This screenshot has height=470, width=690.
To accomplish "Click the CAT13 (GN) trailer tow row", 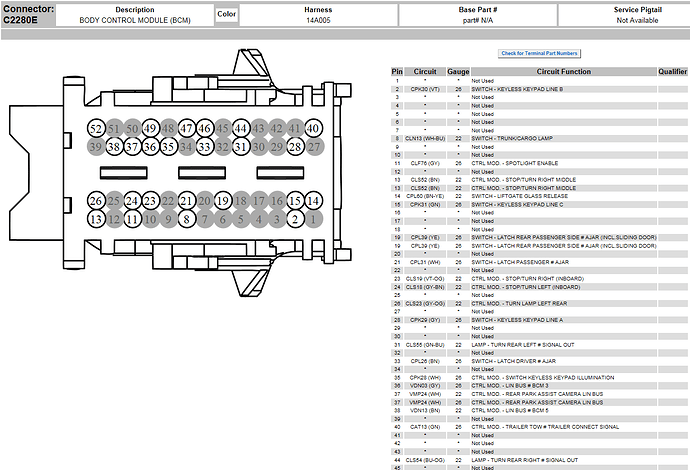I will (x=539, y=427).
